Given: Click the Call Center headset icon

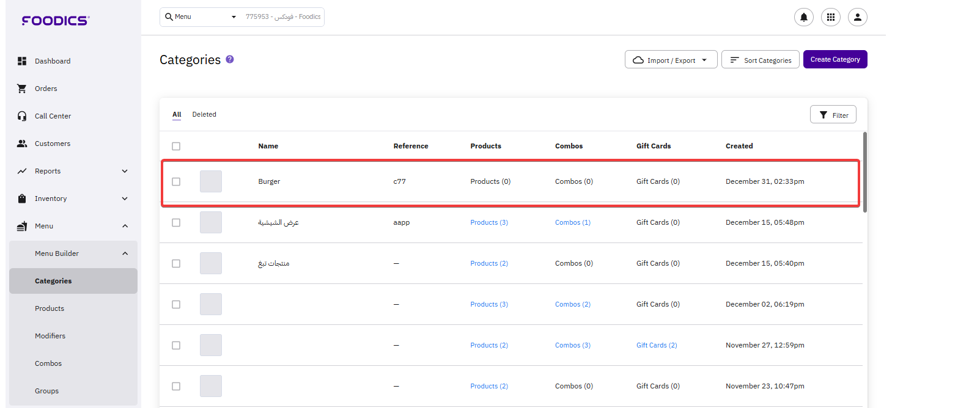Looking at the screenshot, I should click(22, 116).
